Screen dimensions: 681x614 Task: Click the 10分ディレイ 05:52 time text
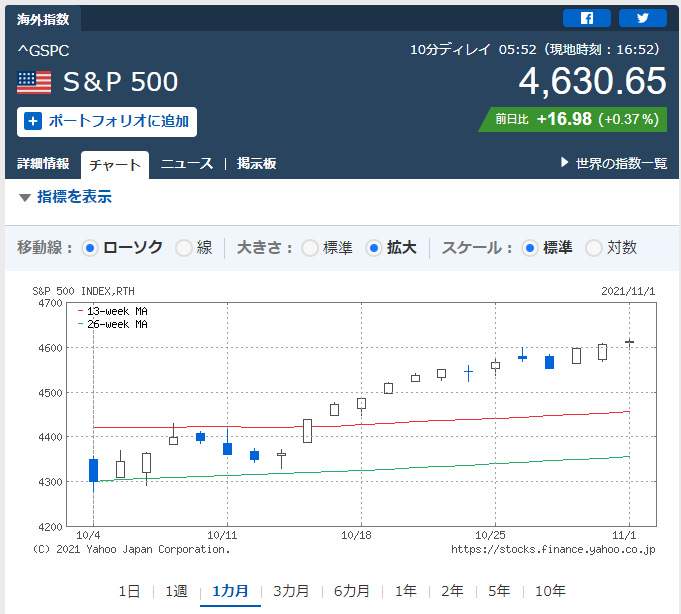pyautogui.click(x=473, y=50)
